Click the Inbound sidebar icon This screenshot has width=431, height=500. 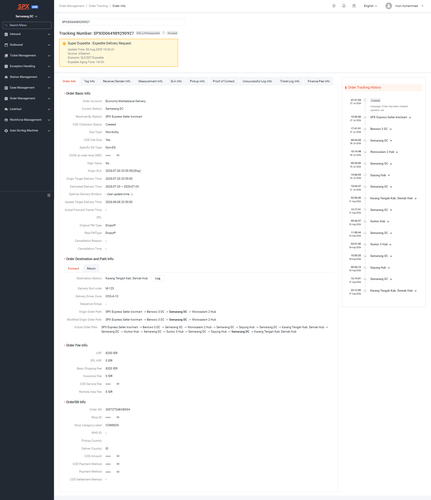pos(6,34)
